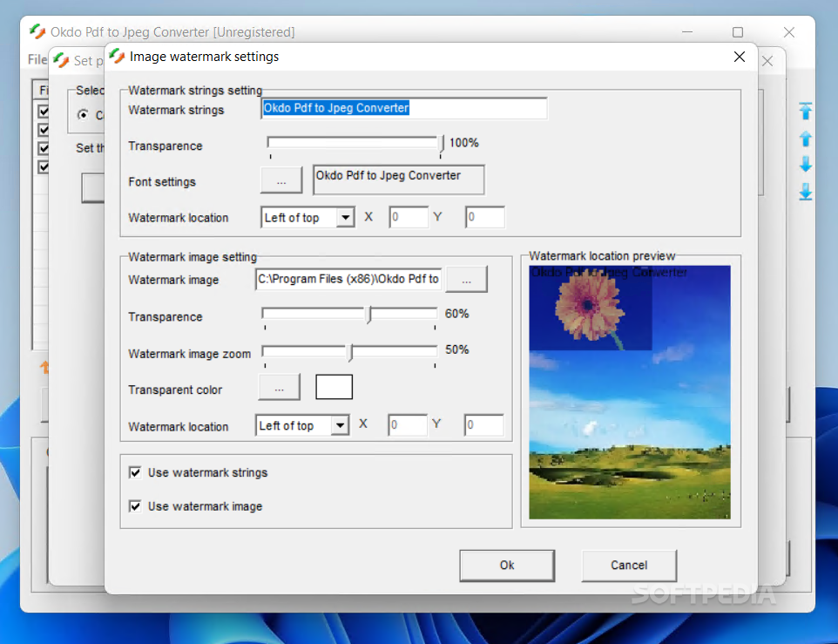This screenshot has width=838, height=644.
Task: Click Move down arrow in main window
Action: pos(806,164)
